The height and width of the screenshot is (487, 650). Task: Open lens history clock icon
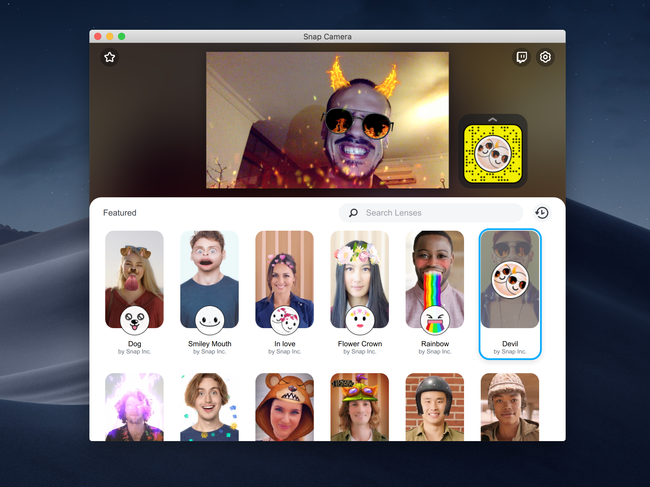click(x=542, y=213)
